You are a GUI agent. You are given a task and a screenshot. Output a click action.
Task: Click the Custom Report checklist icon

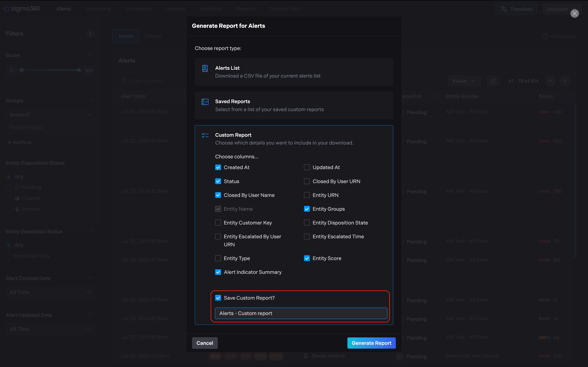click(205, 136)
